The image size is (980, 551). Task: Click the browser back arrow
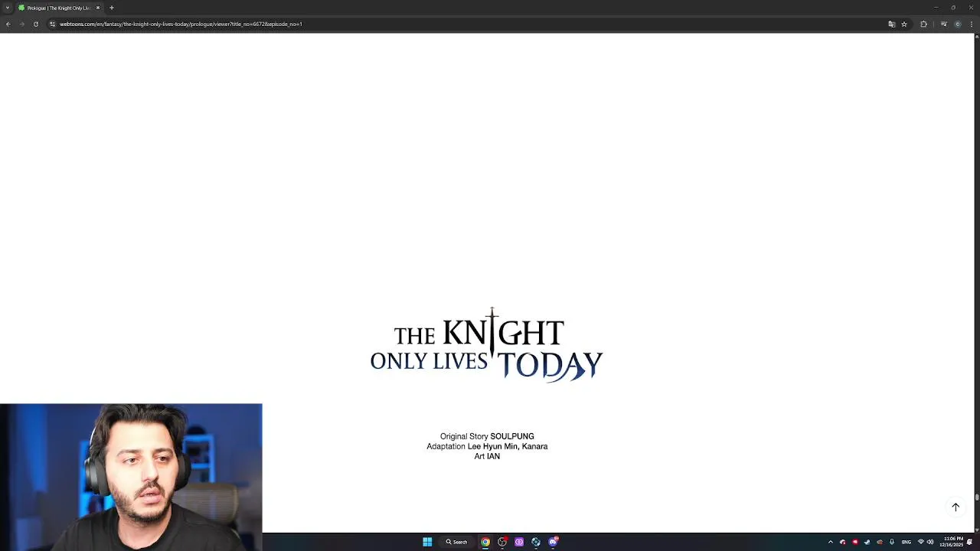[8, 24]
